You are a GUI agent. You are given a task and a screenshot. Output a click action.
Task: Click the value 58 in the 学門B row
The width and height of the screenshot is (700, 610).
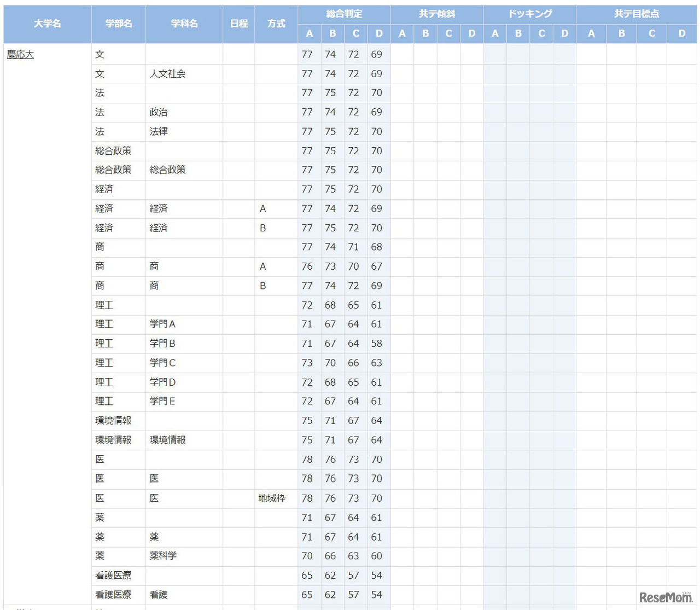click(x=377, y=344)
